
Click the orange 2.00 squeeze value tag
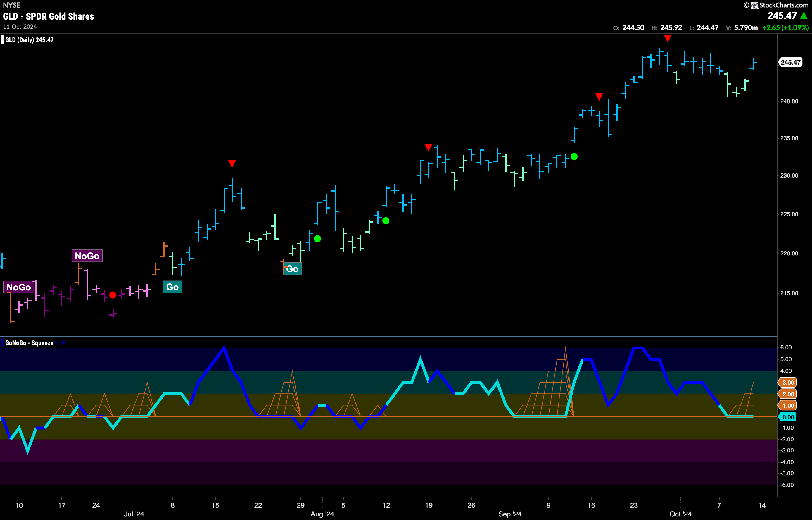787,394
